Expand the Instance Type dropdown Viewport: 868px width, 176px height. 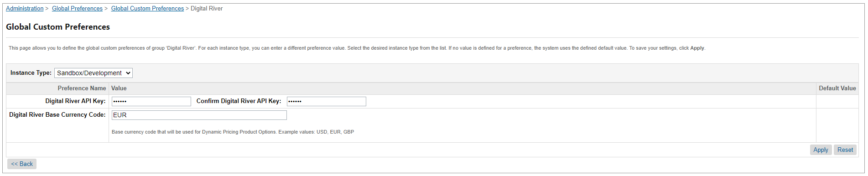(x=94, y=73)
